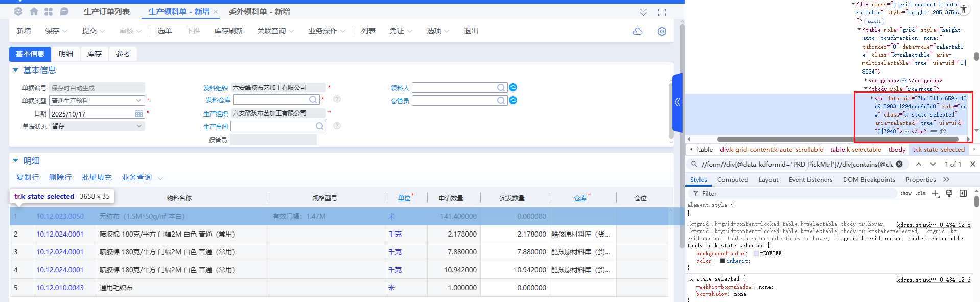Screen dimensions: 980x302
Task: Expand the selected tr node in DOM tree
Action: tap(872, 98)
